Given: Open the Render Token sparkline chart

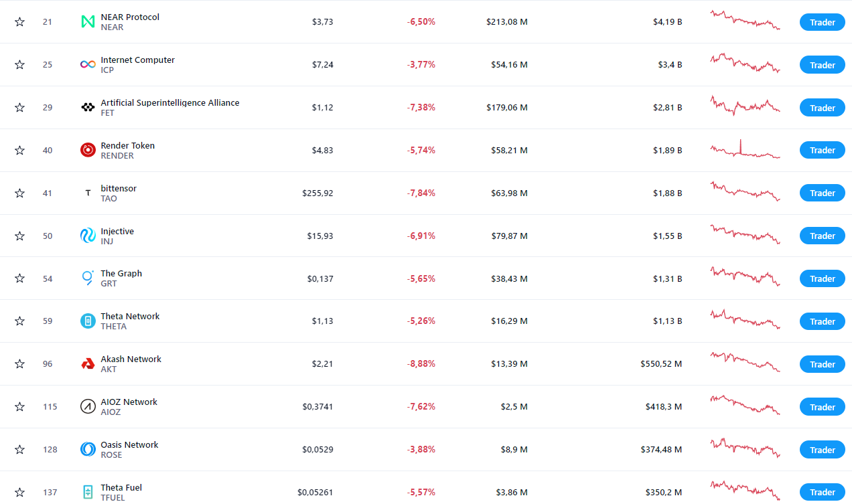Looking at the screenshot, I should (745, 149).
